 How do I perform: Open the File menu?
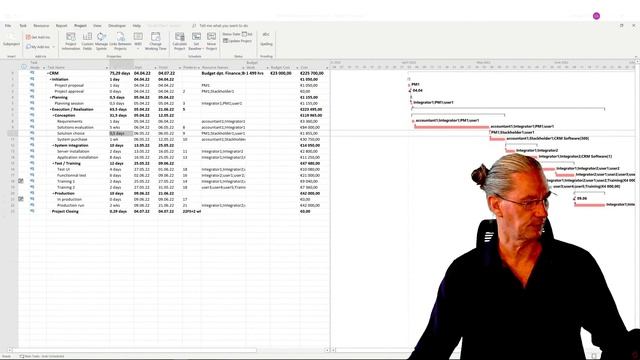(x=8, y=25)
